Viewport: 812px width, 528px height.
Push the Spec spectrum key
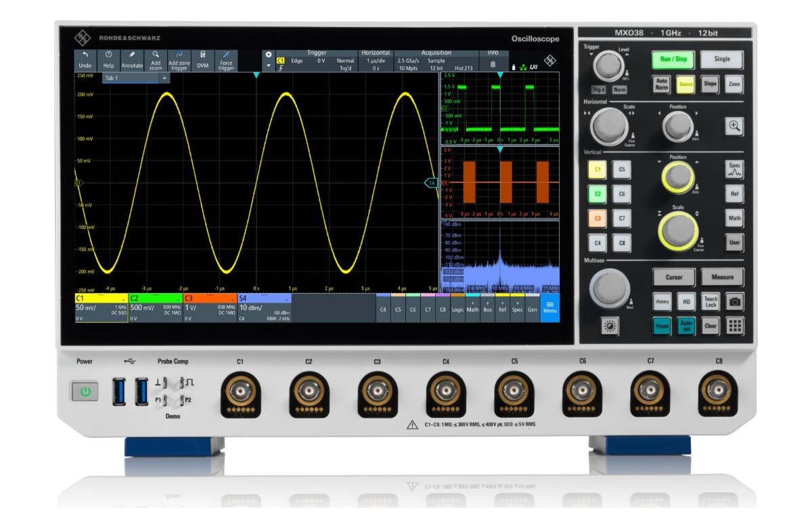tap(734, 169)
